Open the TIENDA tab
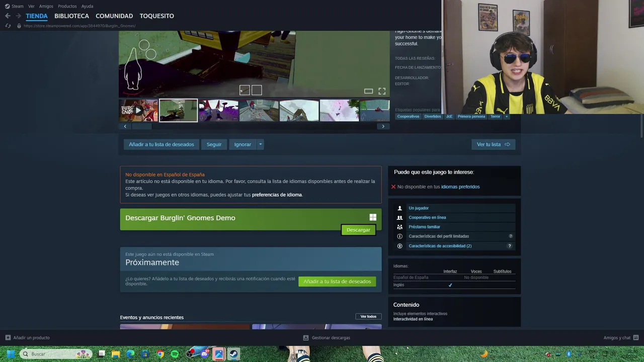 tap(37, 16)
